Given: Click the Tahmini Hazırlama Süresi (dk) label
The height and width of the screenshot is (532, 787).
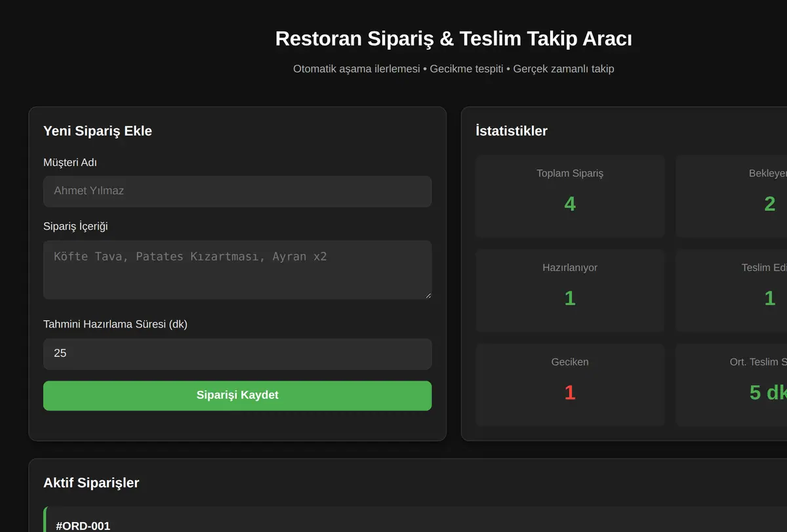Looking at the screenshot, I should [115, 324].
